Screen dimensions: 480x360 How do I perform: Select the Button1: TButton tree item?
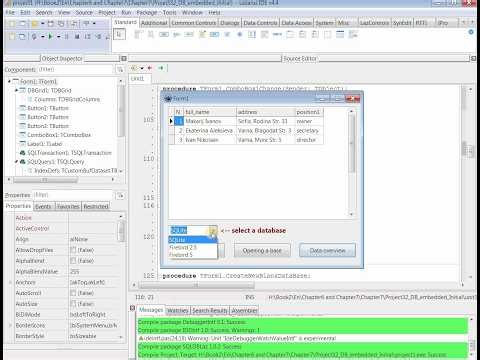coord(48,108)
